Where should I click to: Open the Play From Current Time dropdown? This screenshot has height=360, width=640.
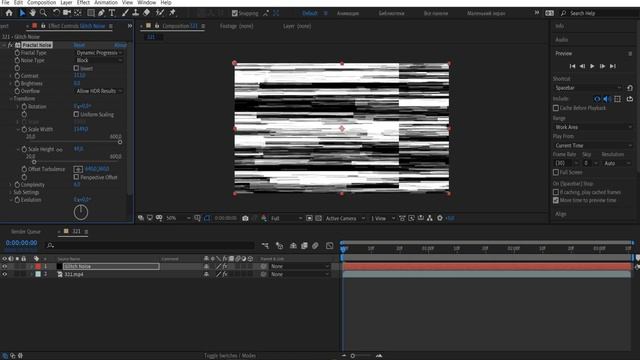[x=593, y=145]
